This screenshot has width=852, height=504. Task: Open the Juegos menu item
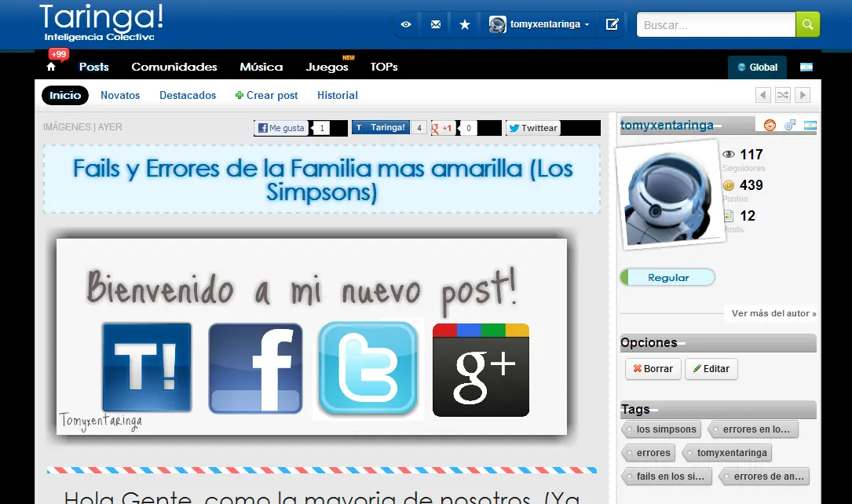[327, 67]
